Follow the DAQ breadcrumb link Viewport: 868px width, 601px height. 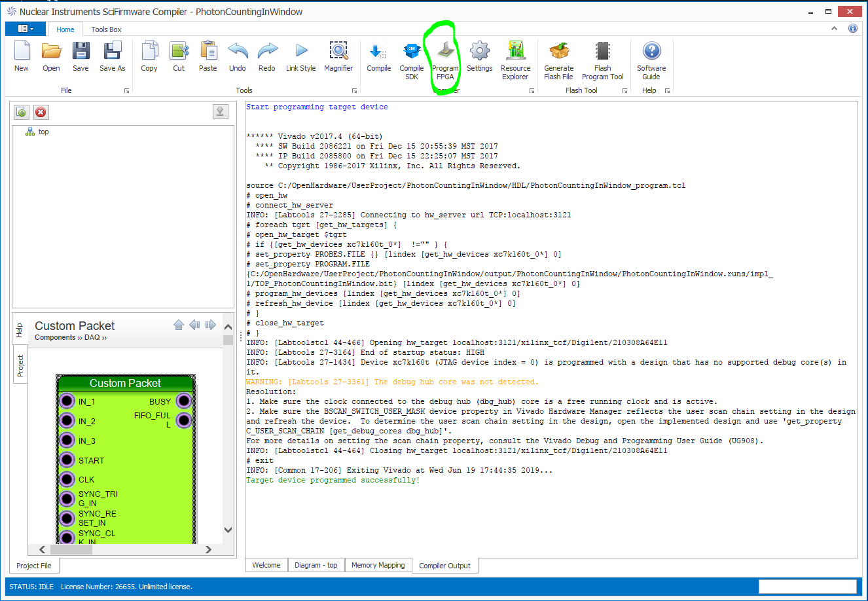[x=92, y=338]
